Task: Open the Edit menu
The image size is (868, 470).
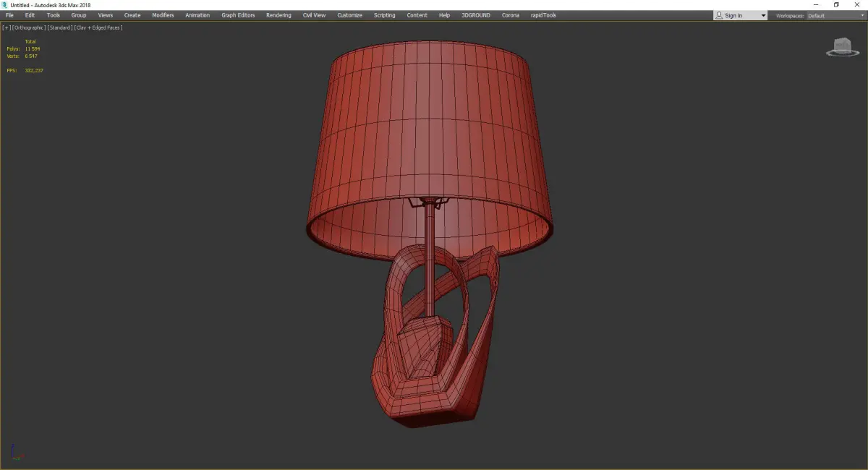Action: pos(30,15)
